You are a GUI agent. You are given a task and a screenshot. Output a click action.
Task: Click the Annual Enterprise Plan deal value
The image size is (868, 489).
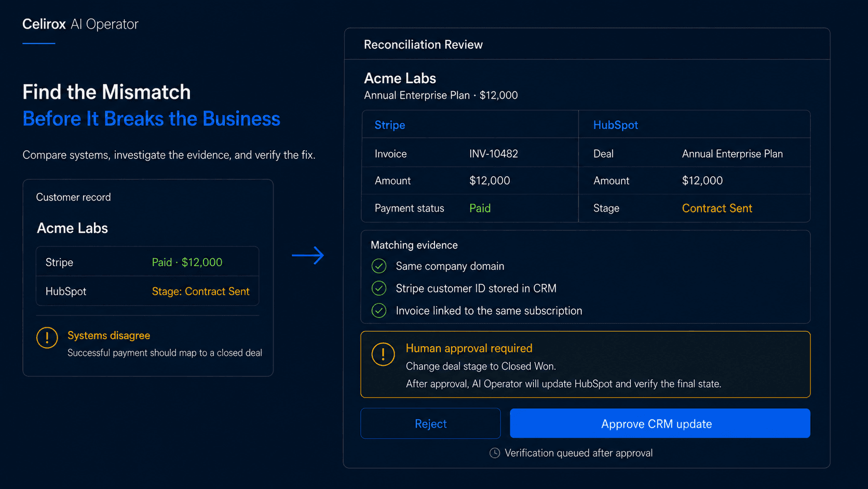point(732,154)
